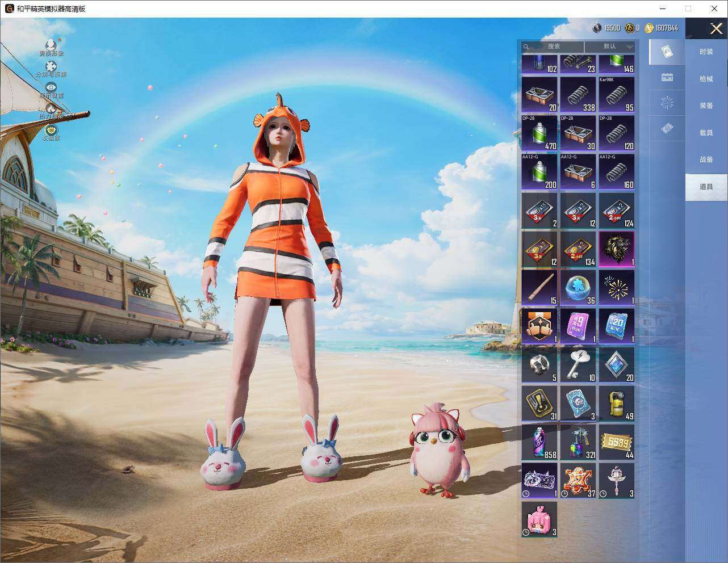Toggle the 展示设置 eye icon
Image resolution: width=728 pixels, height=563 pixels.
click(x=51, y=87)
